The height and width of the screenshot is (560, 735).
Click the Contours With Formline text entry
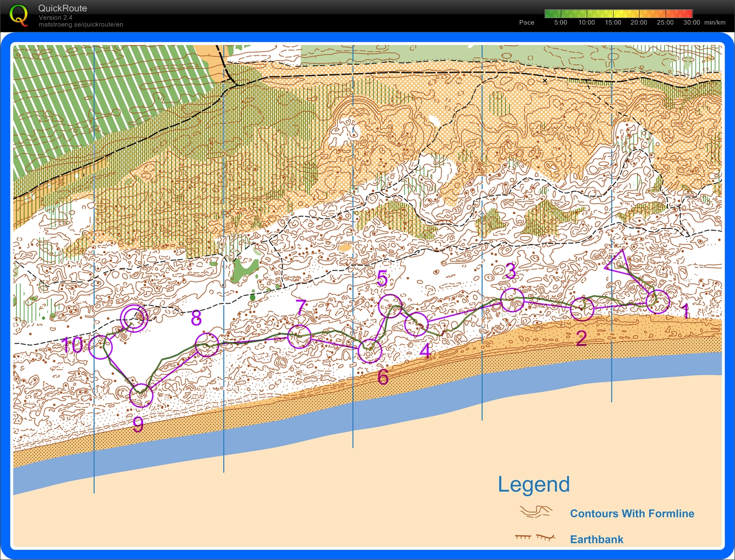pyautogui.click(x=632, y=513)
